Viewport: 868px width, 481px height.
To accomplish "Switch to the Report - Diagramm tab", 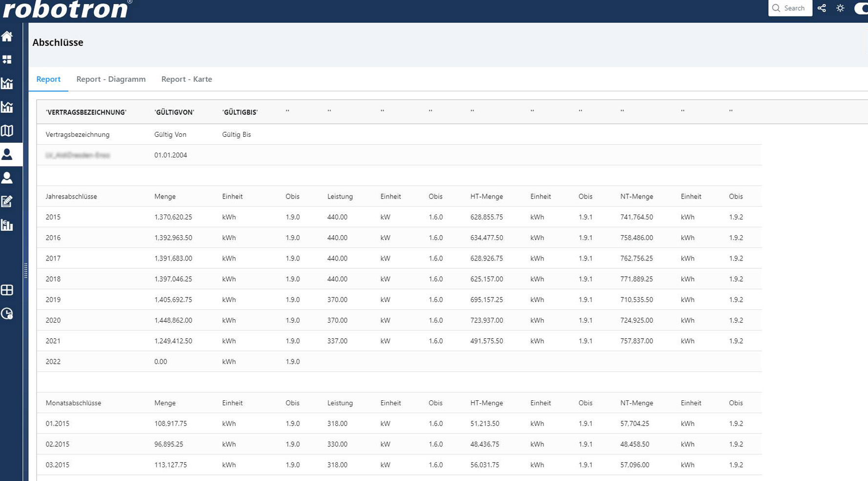I will click(111, 79).
